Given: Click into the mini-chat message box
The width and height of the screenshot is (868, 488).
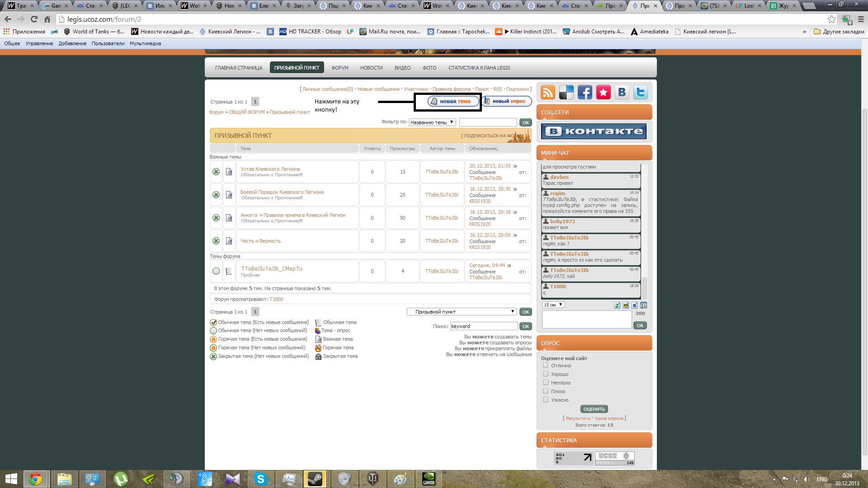Looking at the screenshot, I should pyautogui.click(x=587, y=319).
